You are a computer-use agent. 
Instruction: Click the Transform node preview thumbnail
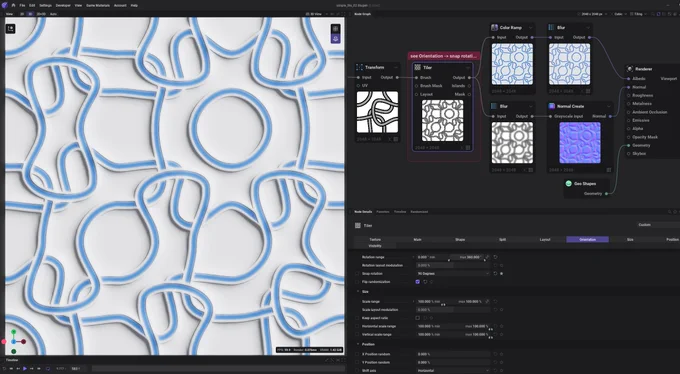pyautogui.click(x=377, y=112)
